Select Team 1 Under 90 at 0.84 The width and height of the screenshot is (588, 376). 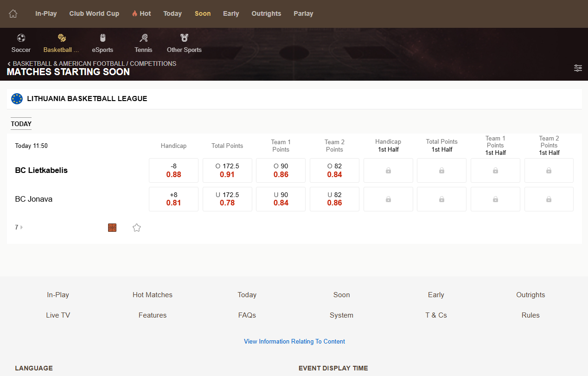(281, 199)
